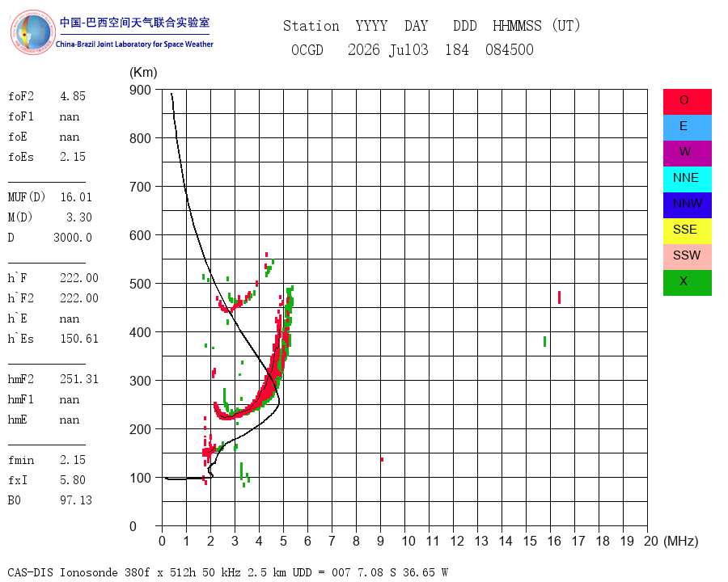Click the B0 value 97.13
Image resolution: width=728 pixels, height=582 pixels.
[x=76, y=500]
